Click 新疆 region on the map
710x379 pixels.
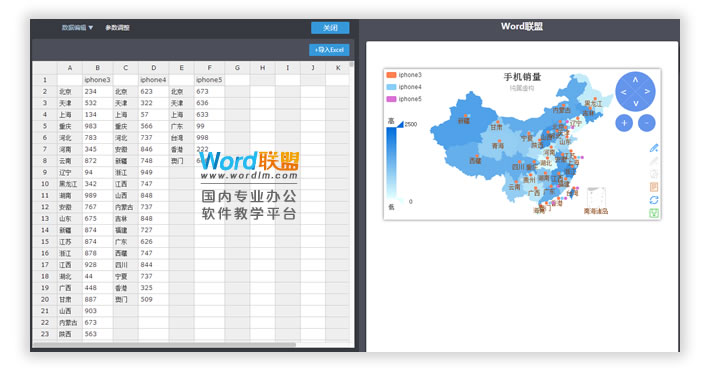coord(463,121)
